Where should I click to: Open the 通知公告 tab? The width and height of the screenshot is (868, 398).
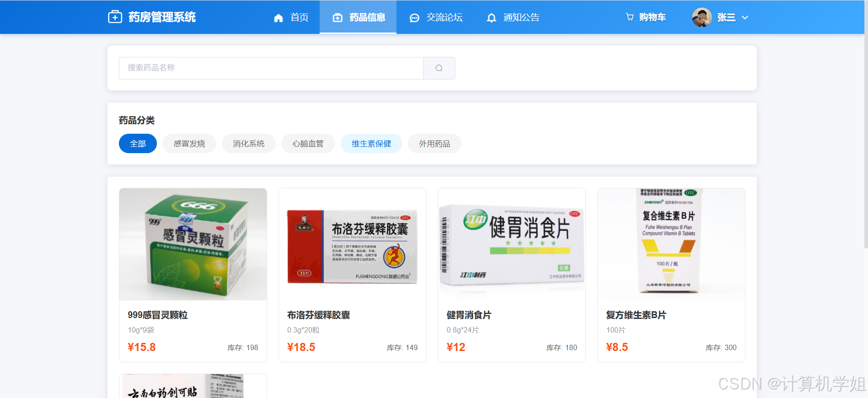[513, 17]
